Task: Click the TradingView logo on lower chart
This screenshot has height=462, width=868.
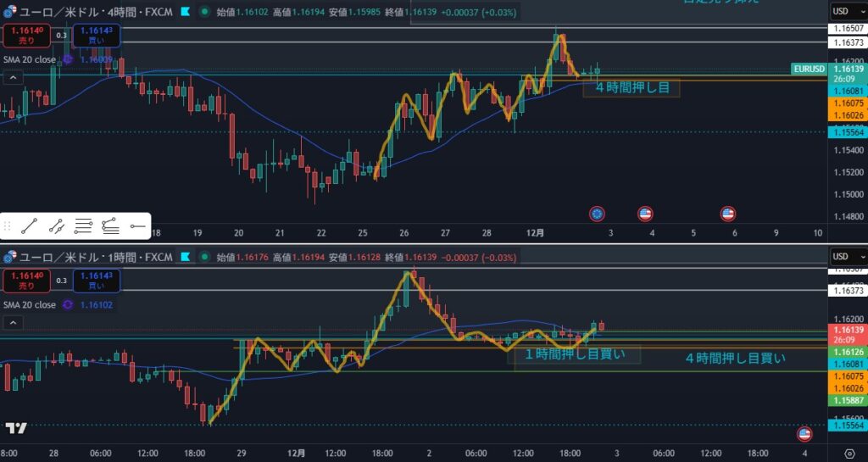Action: click(15, 428)
